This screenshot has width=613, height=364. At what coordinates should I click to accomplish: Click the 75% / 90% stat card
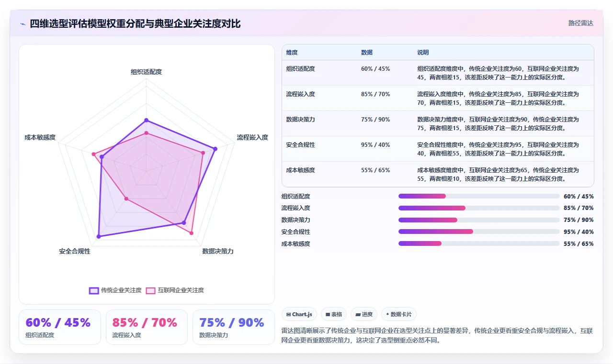pyautogui.click(x=234, y=327)
